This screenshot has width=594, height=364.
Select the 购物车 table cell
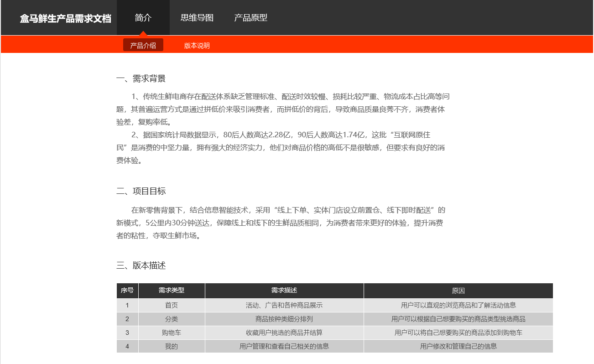172,333
